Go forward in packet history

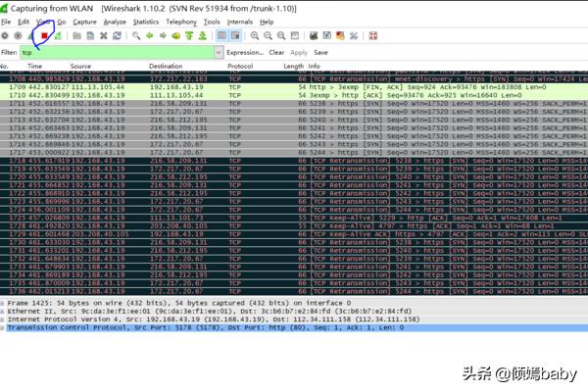pyautogui.click(x=163, y=36)
